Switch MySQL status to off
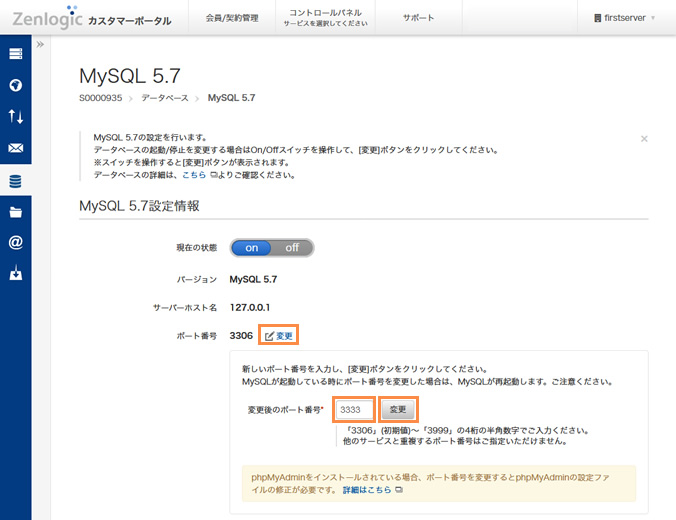This screenshot has height=520, width=676. tap(292, 248)
